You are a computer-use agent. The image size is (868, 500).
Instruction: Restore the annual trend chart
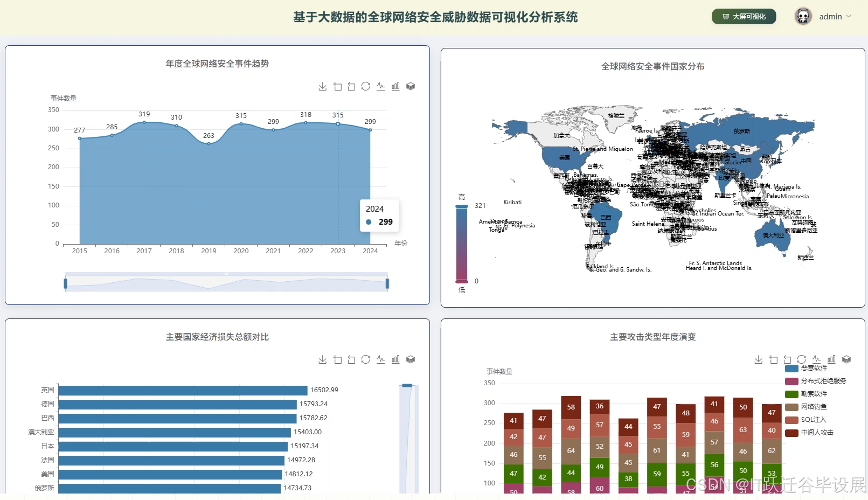[366, 86]
